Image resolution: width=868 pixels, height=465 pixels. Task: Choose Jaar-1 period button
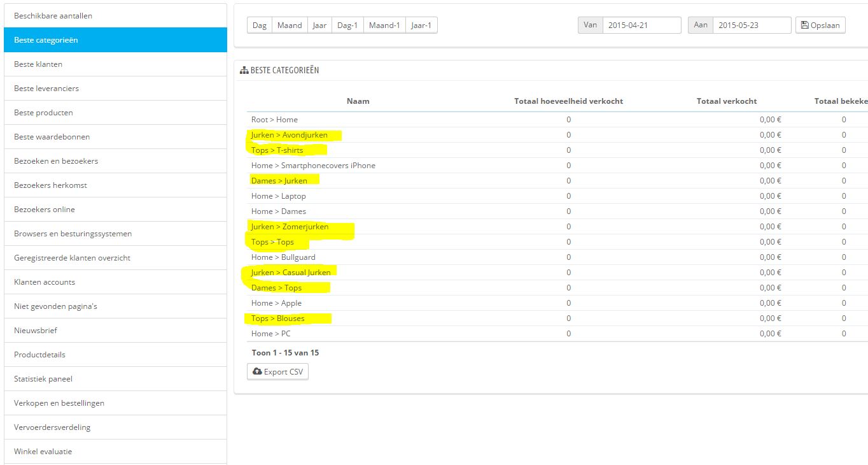[421, 25]
